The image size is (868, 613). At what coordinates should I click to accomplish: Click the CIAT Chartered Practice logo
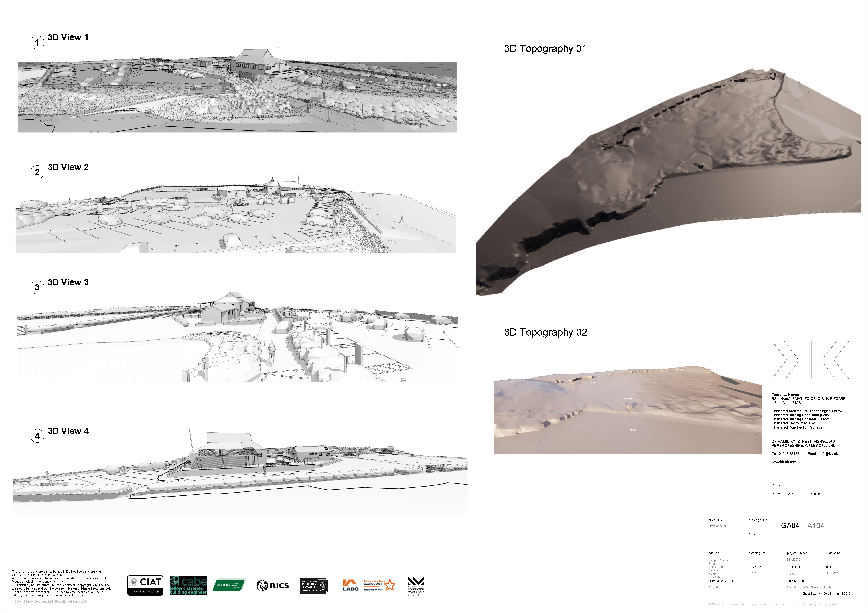click(x=145, y=585)
